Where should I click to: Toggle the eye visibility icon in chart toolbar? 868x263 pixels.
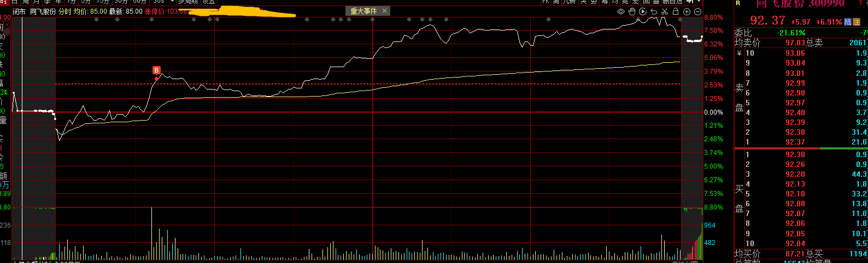point(621,11)
